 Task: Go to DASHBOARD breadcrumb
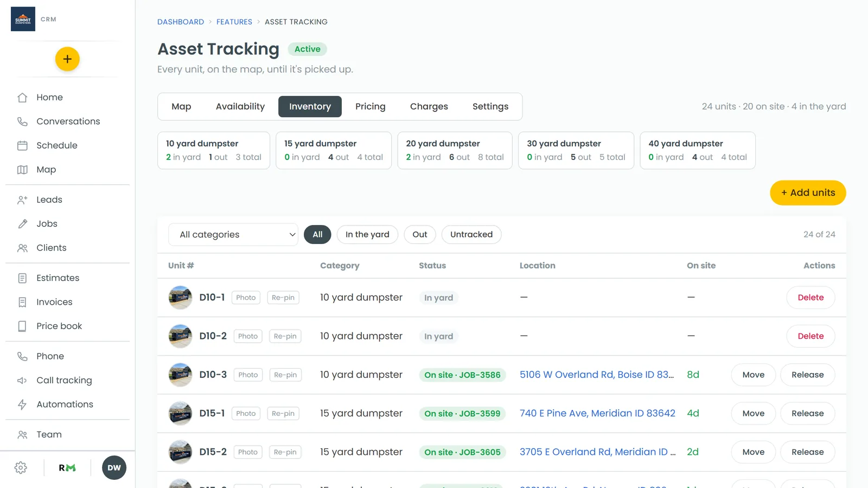click(x=181, y=22)
